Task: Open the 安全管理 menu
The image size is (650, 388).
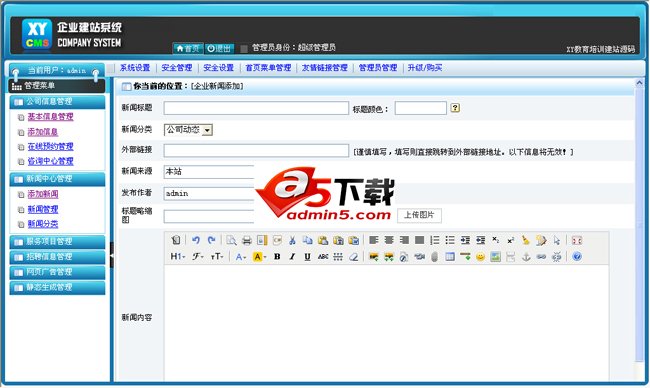Action: (x=177, y=68)
